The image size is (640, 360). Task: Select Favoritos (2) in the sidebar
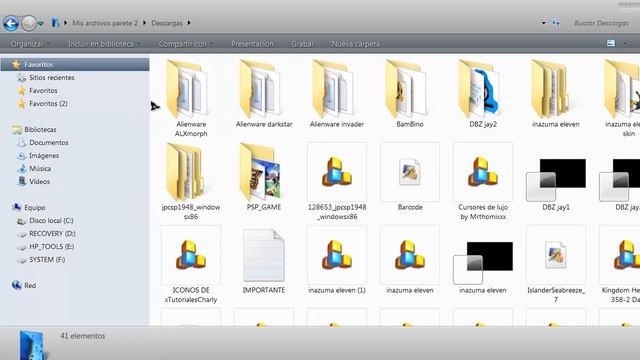(x=48, y=104)
